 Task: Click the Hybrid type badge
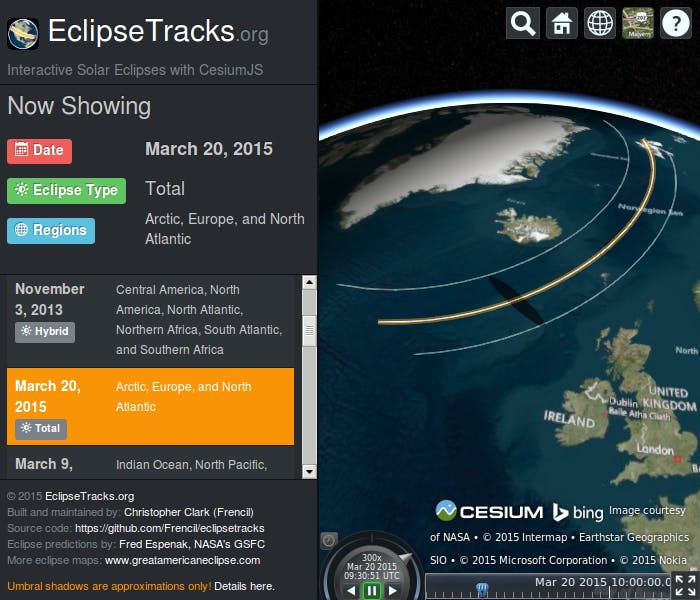tap(45, 332)
